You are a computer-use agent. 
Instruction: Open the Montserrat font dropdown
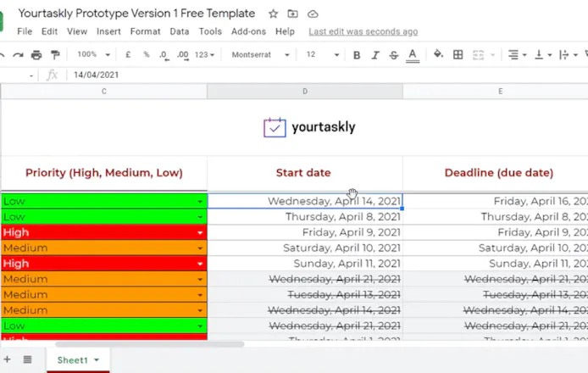(260, 55)
